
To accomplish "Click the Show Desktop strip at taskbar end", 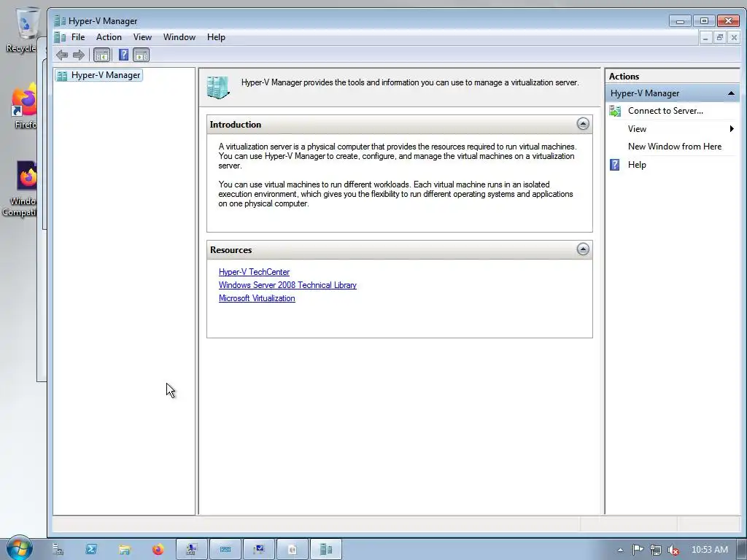I will pos(741,550).
